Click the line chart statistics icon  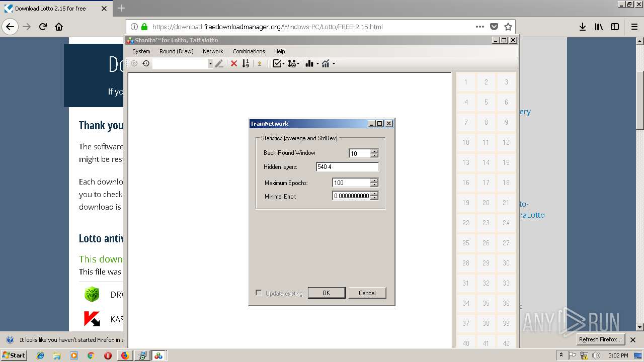[326, 63]
